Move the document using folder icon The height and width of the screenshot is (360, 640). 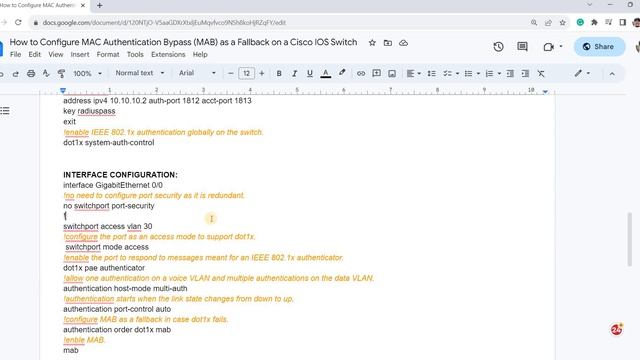(x=388, y=43)
